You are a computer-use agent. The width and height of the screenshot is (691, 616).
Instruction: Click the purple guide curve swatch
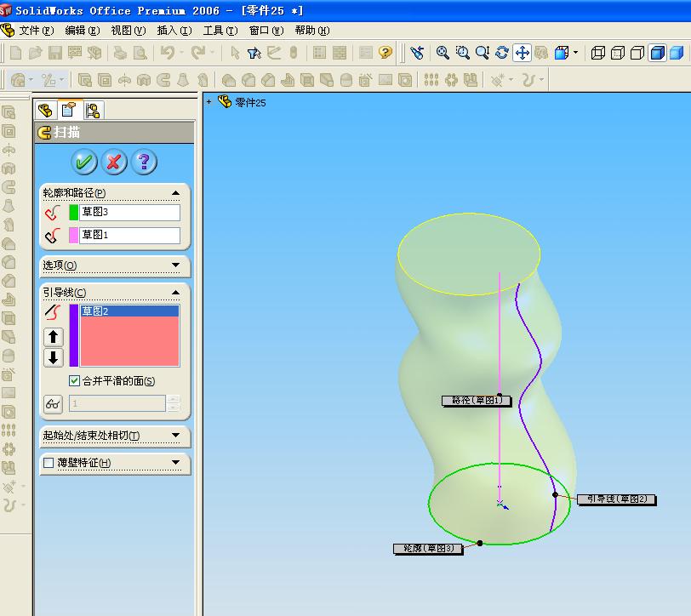73,336
